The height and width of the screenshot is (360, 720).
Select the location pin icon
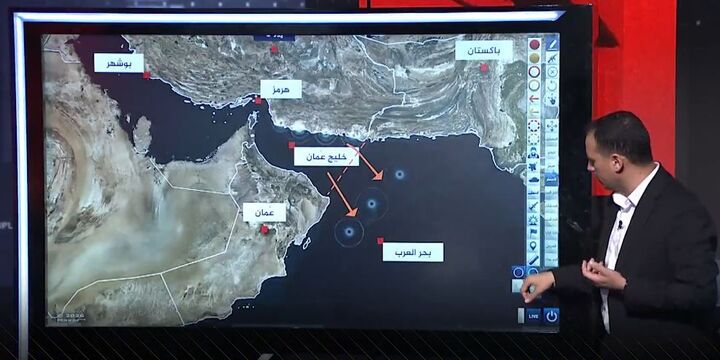pyautogui.click(x=534, y=246)
